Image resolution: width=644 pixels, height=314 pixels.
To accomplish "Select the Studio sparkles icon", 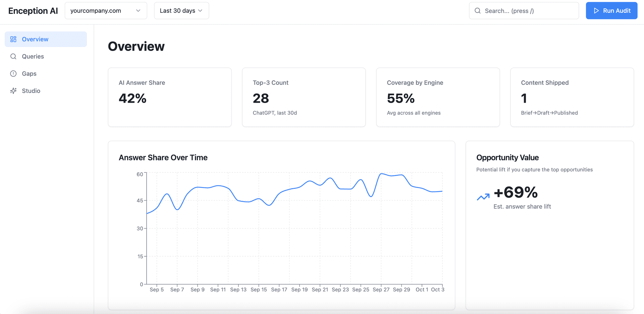I will click(x=13, y=91).
